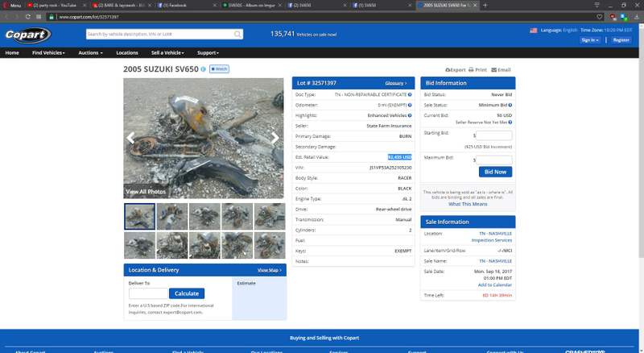Click the VIN value JS1VP53A252105230
This screenshot has height=353, width=644.
click(390, 168)
